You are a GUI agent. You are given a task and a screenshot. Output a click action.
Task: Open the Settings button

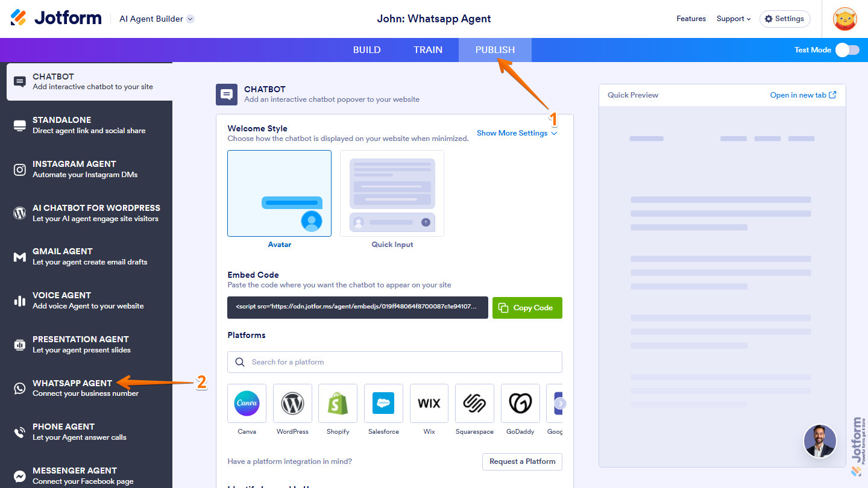click(x=785, y=19)
